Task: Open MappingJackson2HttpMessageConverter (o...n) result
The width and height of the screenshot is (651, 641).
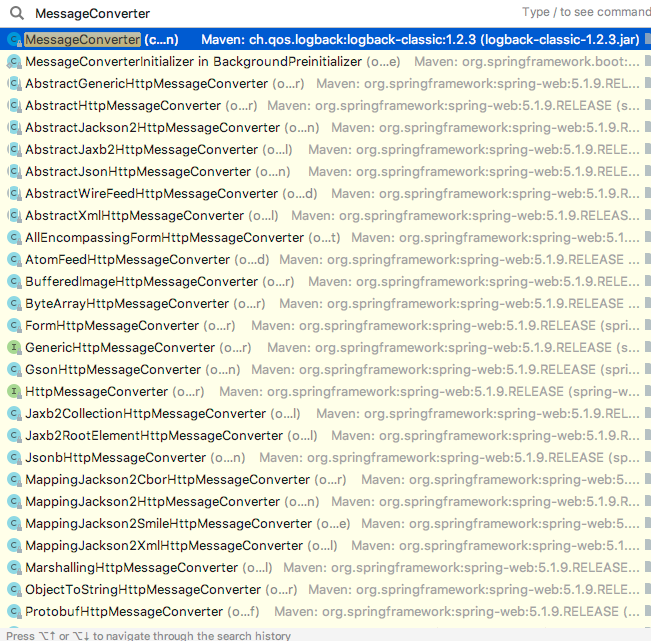Action: [x=326, y=502]
